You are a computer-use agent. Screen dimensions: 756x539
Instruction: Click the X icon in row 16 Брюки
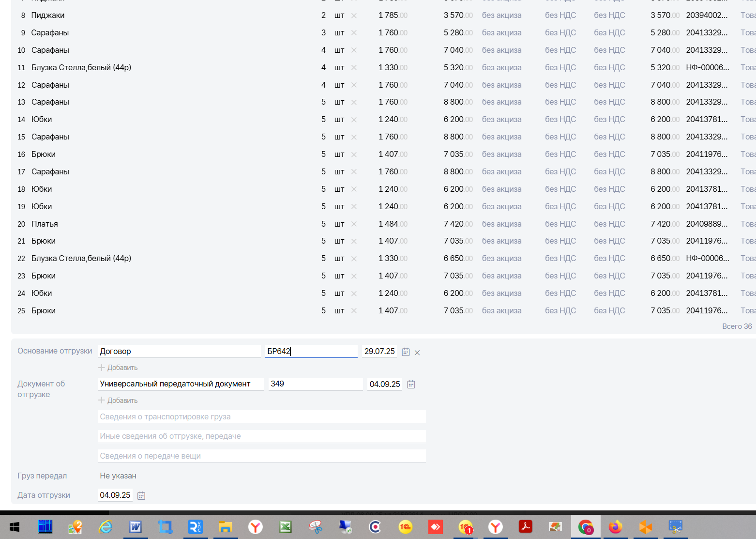point(354,154)
